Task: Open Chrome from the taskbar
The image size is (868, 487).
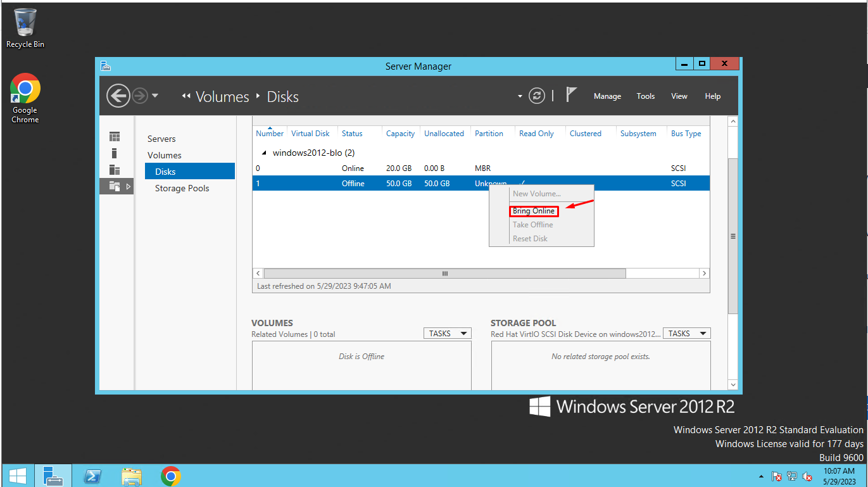Action: [x=171, y=476]
